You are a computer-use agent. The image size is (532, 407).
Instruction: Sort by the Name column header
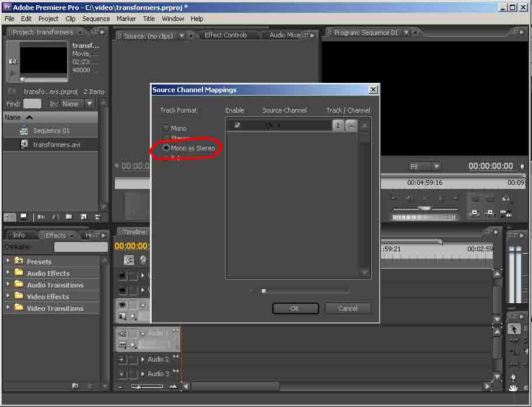[x=51, y=117]
